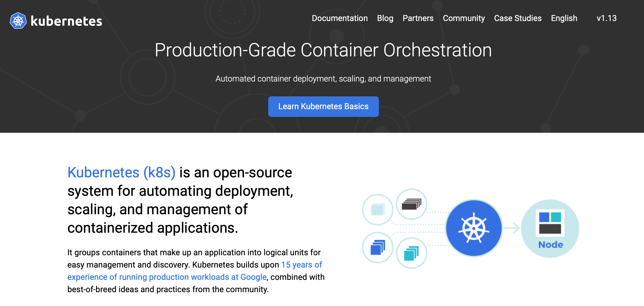
Task: Open the Documentation menu item
Action: [x=339, y=18]
